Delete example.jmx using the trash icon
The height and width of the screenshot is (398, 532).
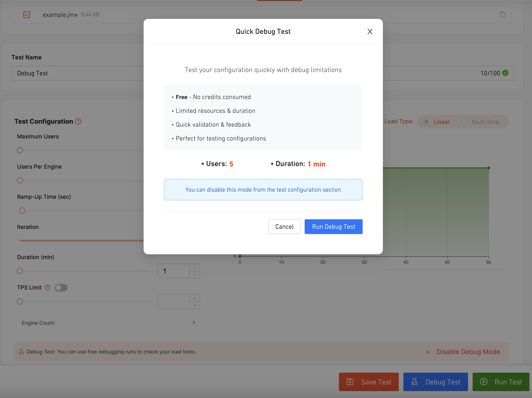[502, 15]
